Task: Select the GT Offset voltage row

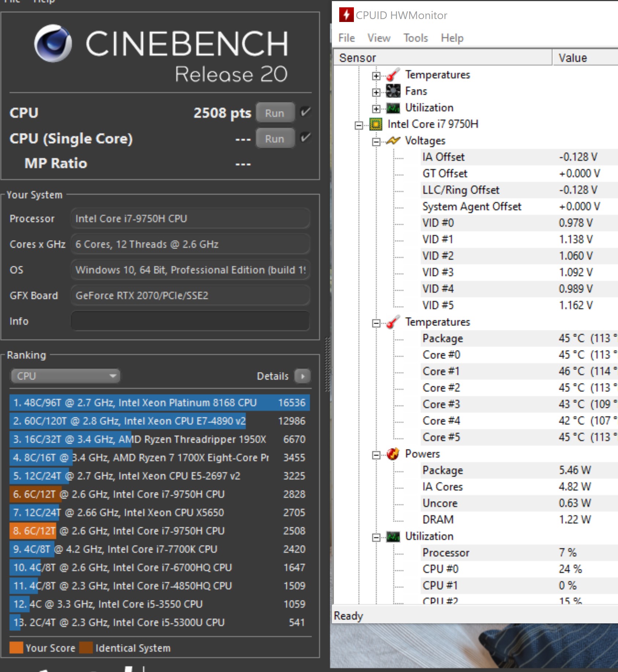Action: [519, 174]
